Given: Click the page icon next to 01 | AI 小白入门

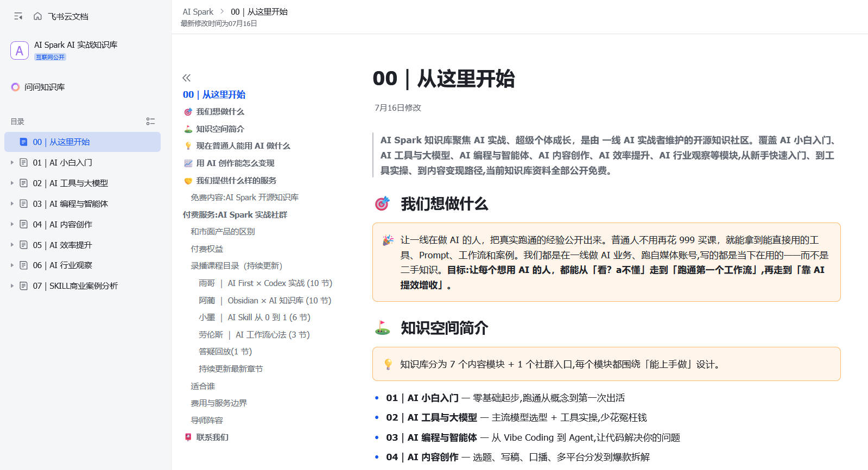Looking at the screenshot, I should point(23,163).
